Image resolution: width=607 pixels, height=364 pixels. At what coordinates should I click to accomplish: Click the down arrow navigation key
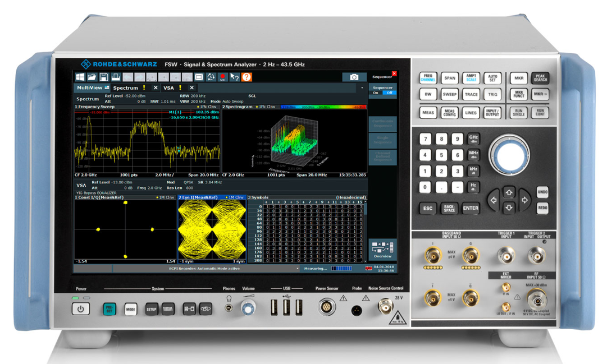click(x=509, y=208)
